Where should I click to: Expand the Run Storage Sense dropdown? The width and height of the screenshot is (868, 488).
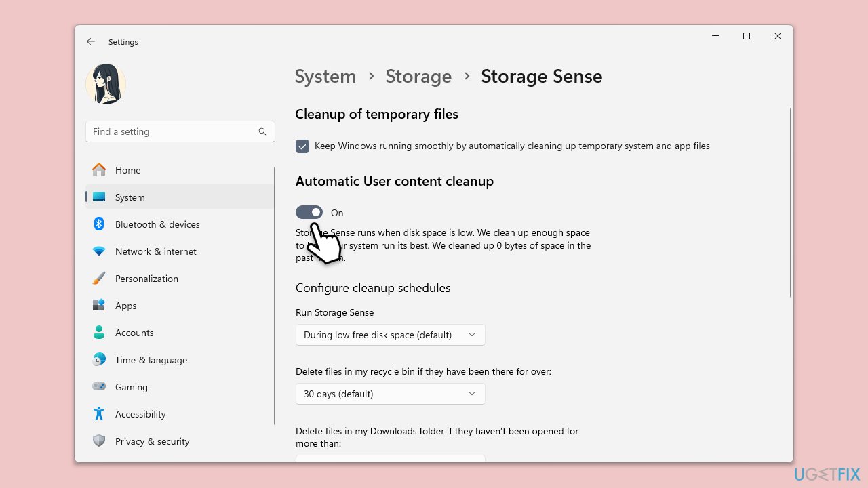(390, 335)
